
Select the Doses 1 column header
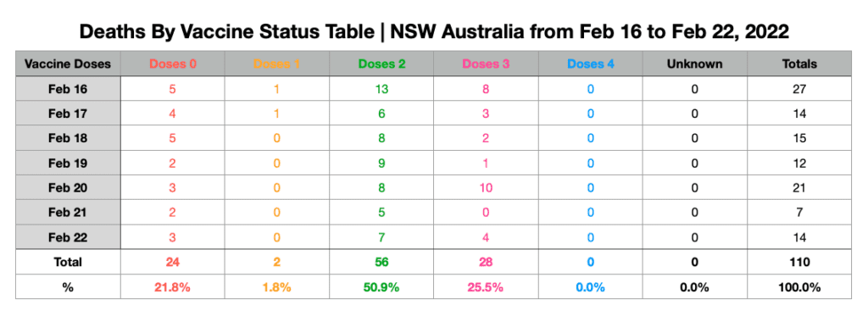pos(277,64)
